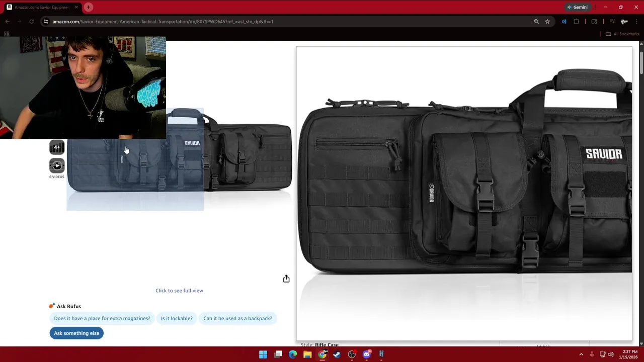Click the 'Ask something else' button

(76, 333)
